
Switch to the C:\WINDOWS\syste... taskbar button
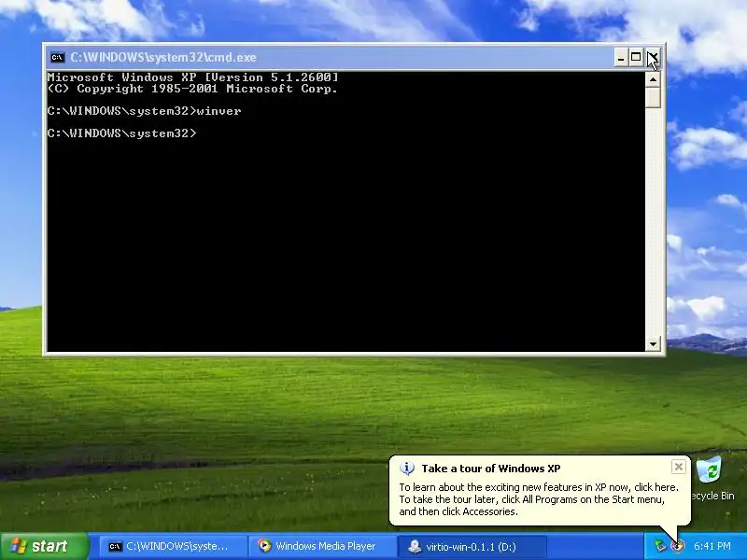click(173, 546)
